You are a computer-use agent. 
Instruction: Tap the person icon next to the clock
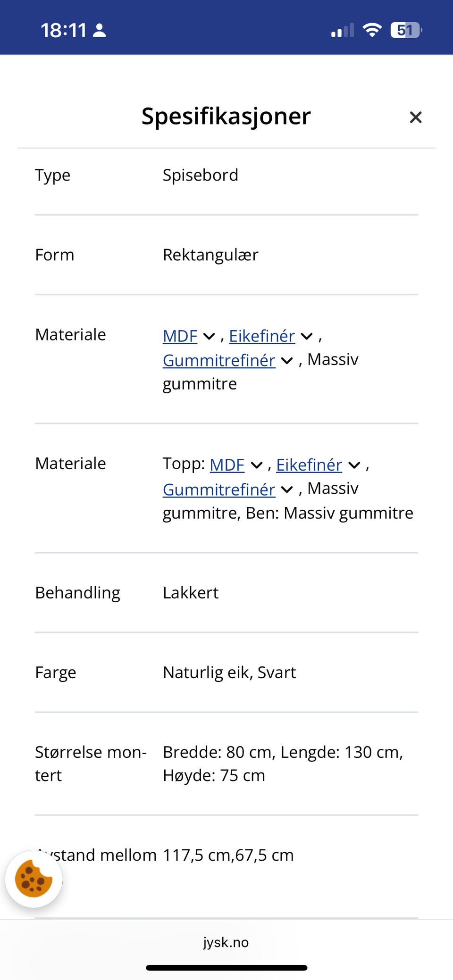coord(100,31)
